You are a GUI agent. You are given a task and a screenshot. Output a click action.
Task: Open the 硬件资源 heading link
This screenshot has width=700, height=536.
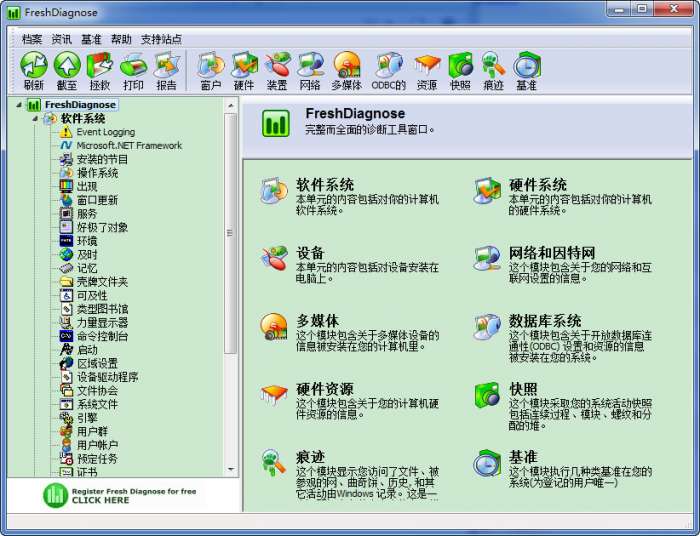325,389
